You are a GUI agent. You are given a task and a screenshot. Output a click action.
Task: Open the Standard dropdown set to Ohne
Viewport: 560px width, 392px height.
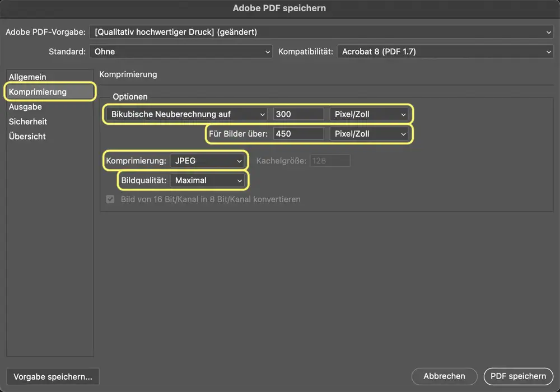point(181,52)
